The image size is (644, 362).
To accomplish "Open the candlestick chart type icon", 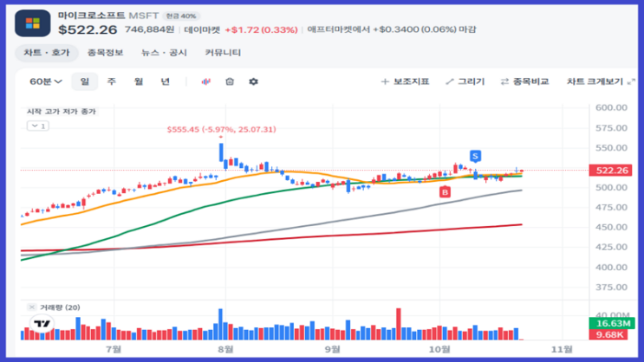I will (205, 81).
